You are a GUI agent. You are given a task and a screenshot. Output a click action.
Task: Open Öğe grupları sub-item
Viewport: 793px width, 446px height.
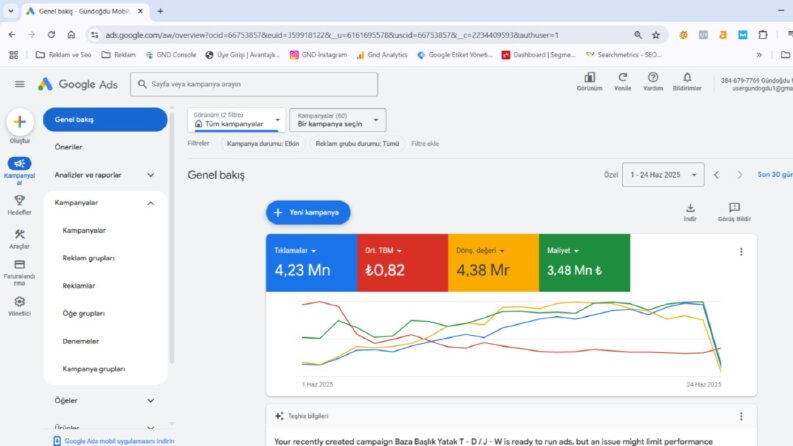point(83,314)
